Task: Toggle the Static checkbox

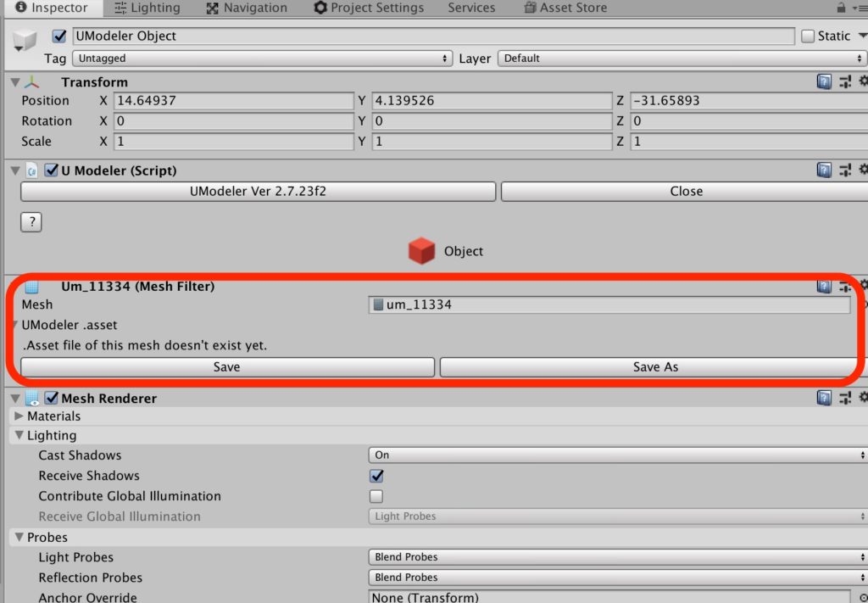Action: [808, 36]
